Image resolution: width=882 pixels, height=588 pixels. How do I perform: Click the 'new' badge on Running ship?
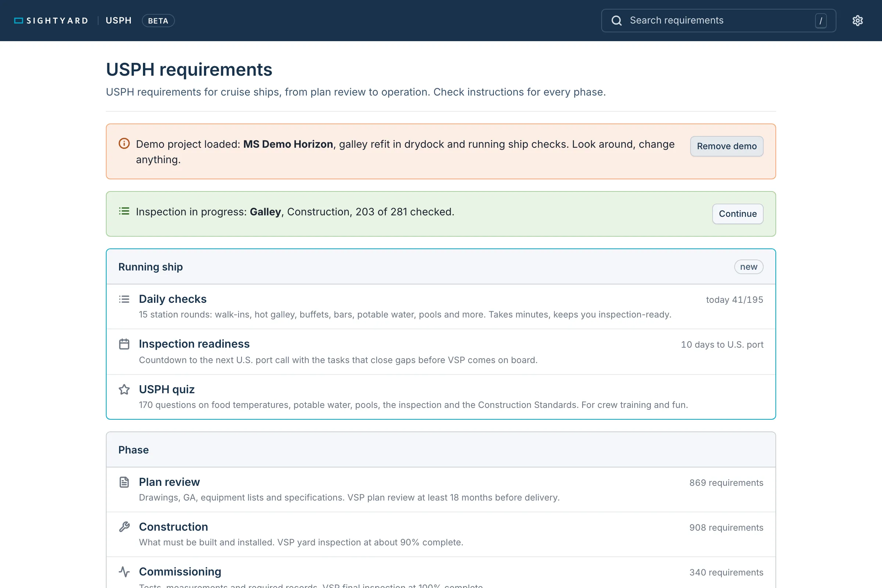pos(749,267)
